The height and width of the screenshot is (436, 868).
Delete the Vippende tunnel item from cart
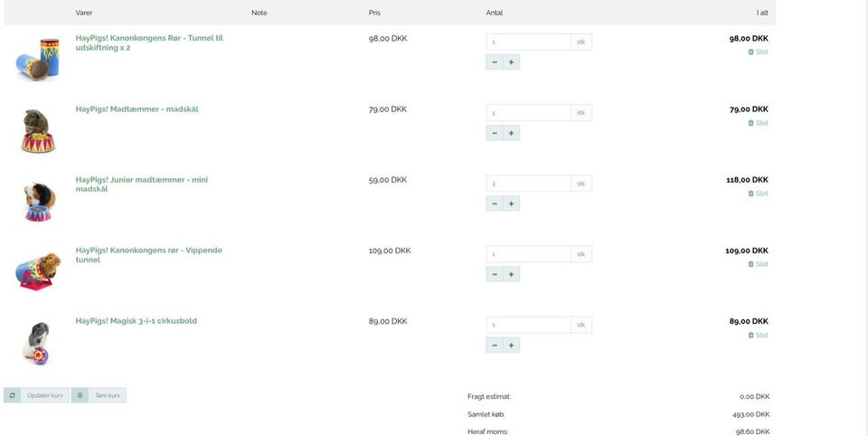pyautogui.click(x=758, y=264)
